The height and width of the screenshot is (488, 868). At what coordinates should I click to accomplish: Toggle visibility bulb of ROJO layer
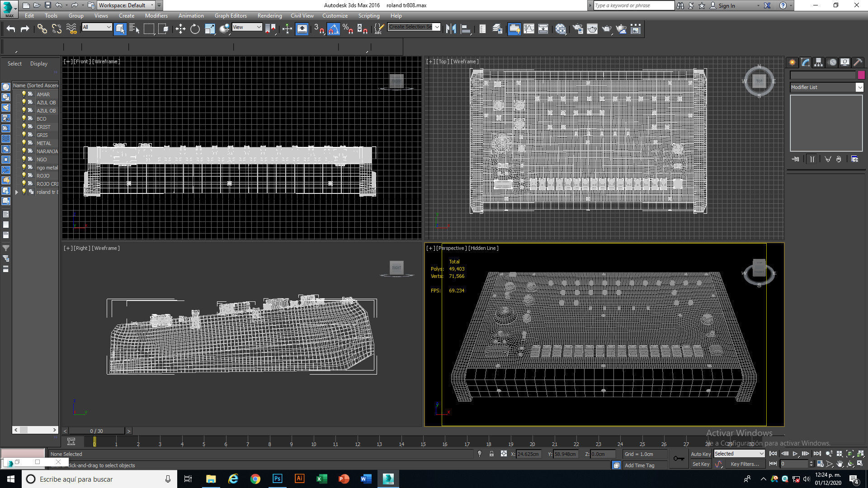[x=24, y=175]
